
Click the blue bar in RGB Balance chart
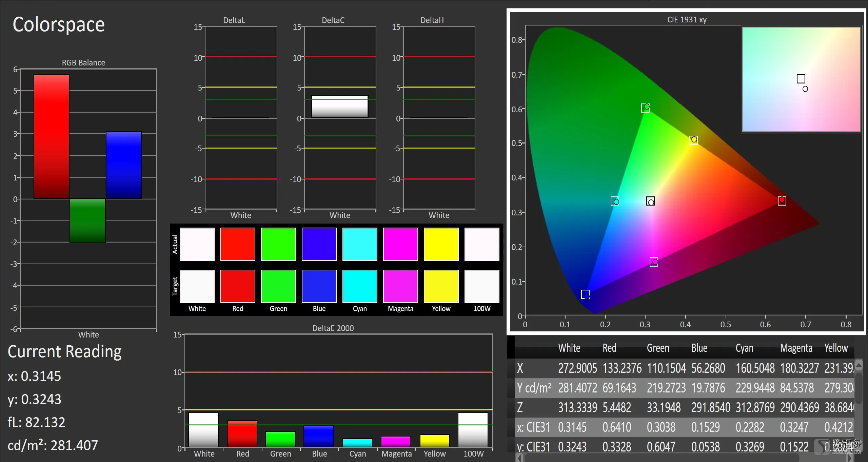tap(124, 165)
